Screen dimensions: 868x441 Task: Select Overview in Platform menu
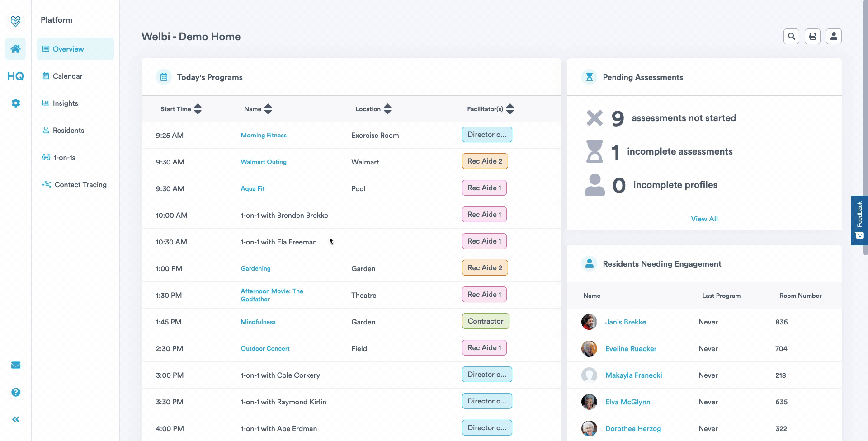point(75,49)
